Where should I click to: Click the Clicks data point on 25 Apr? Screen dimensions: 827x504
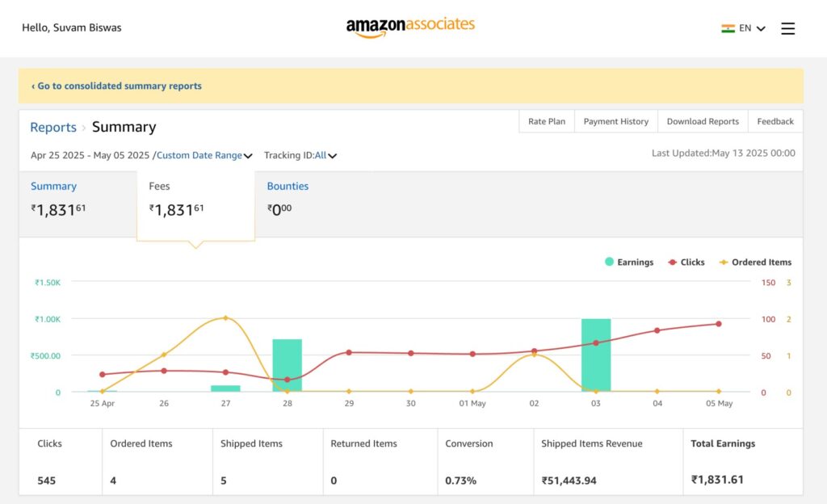pyautogui.click(x=103, y=374)
